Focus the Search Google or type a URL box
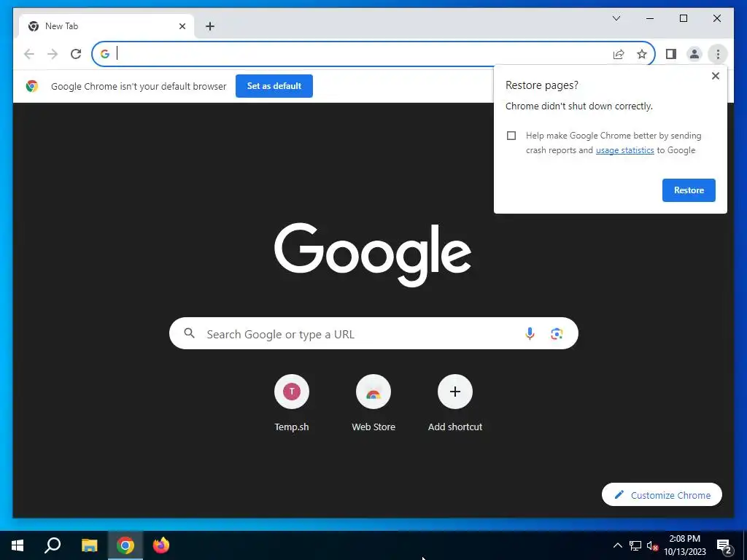This screenshot has height=560, width=747. [373, 333]
